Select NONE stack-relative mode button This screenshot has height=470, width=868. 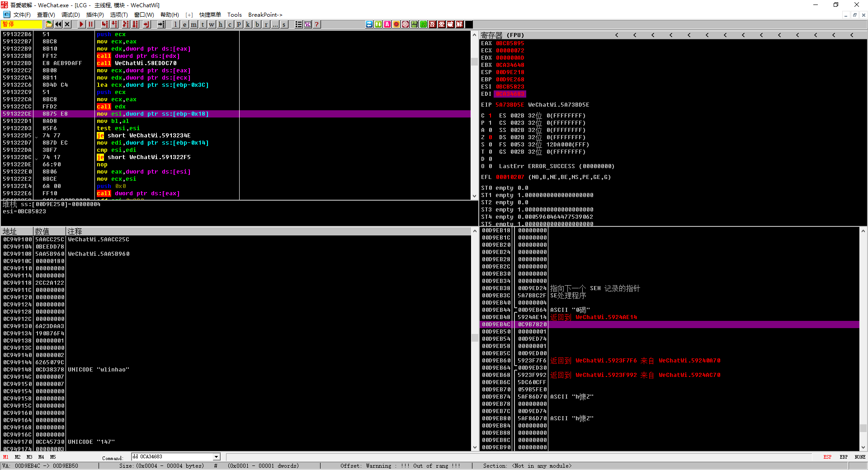(860, 457)
